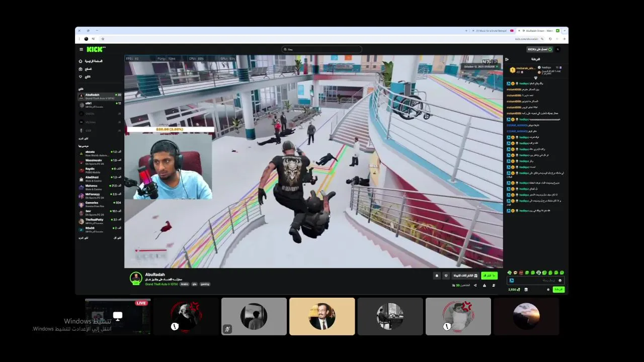Bookmark the page with the star icon
This screenshot has height=362, width=644.
pos(103,39)
